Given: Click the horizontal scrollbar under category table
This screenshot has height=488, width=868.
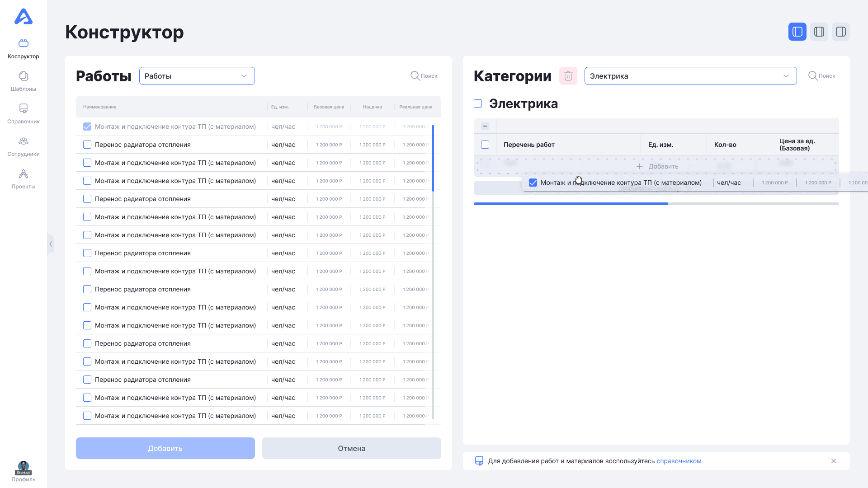Looking at the screenshot, I should point(571,204).
